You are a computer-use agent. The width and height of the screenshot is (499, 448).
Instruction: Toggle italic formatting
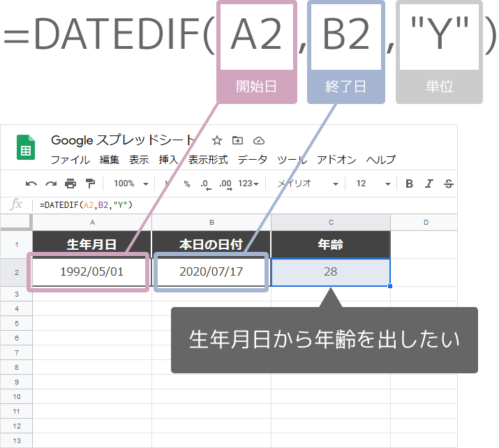(x=429, y=184)
